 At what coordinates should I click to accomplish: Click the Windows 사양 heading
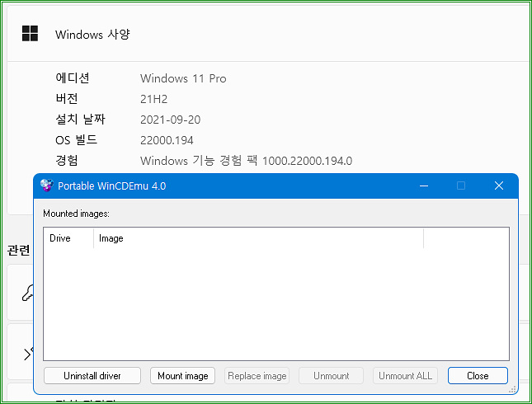pyautogui.click(x=92, y=35)
